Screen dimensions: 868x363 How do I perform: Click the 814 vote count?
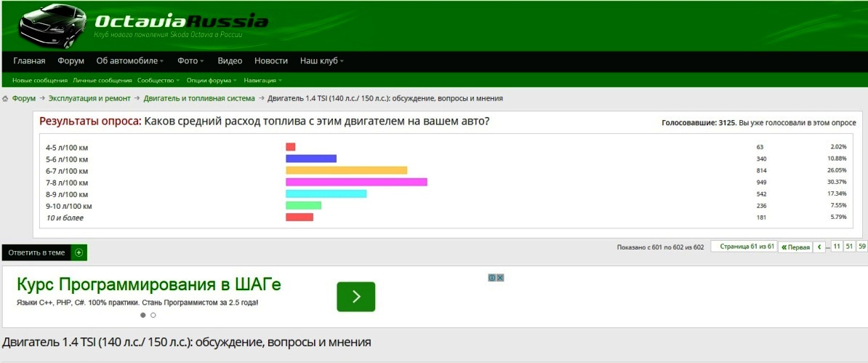click(x=762, y=171)
